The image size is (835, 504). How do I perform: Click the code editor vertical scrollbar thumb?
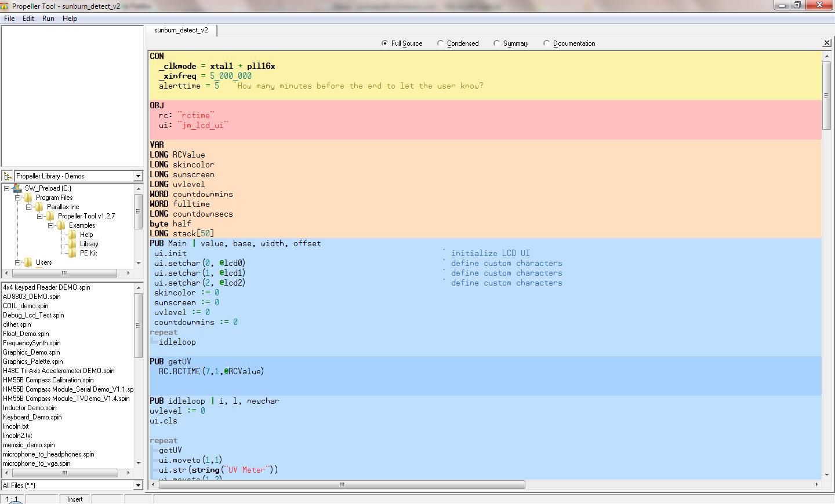coord(827,95)
